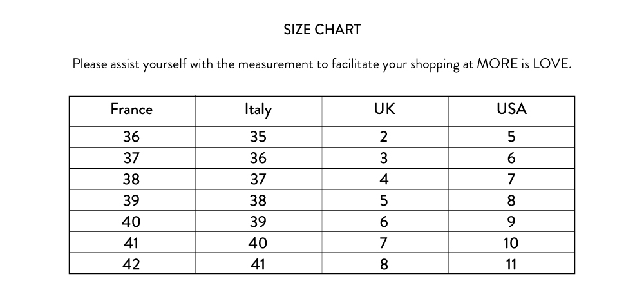The height and width of the screenshot is (290, 644).
Task: Select Italy size 35 cell
Action: pos(258,137)
